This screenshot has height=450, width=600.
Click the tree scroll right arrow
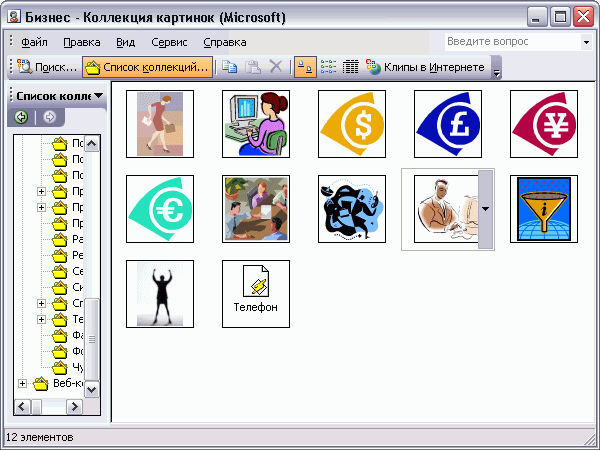[x=74, y=406]
